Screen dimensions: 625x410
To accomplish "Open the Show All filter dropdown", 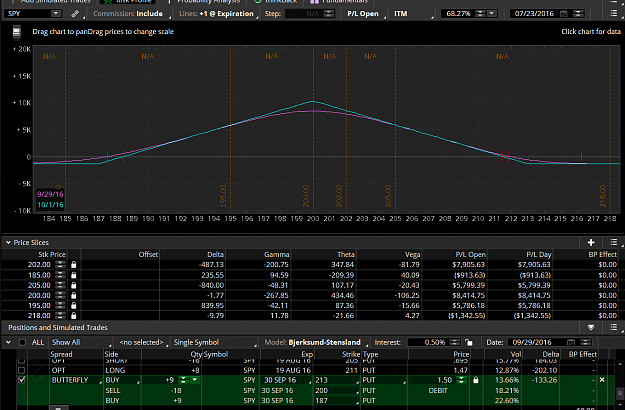I will [x=81, y=342].
